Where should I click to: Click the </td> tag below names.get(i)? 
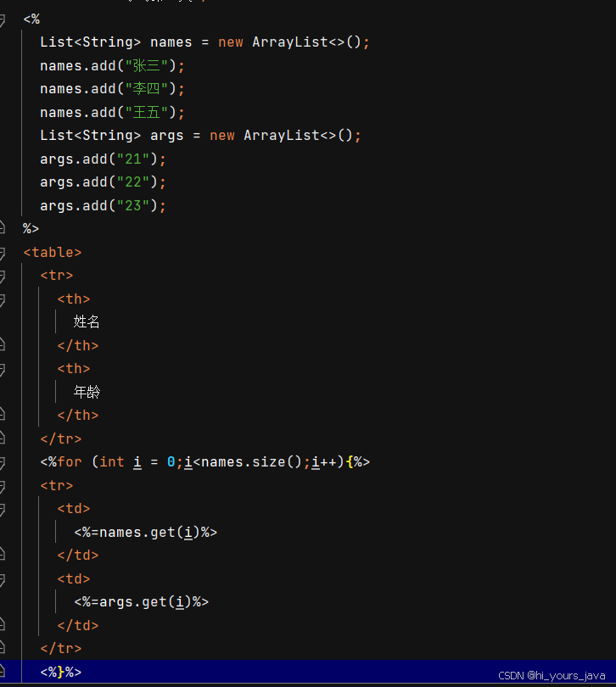click(x=77, y=556)
